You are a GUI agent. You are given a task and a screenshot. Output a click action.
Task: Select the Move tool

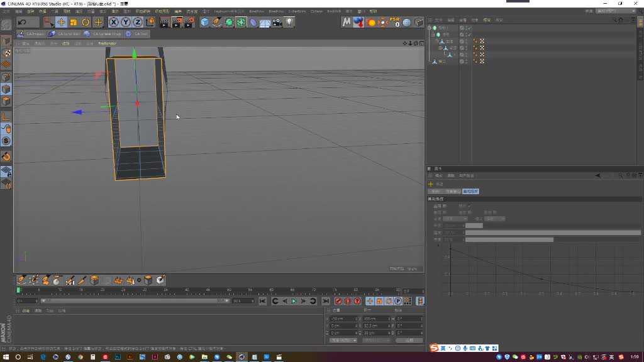61,22
